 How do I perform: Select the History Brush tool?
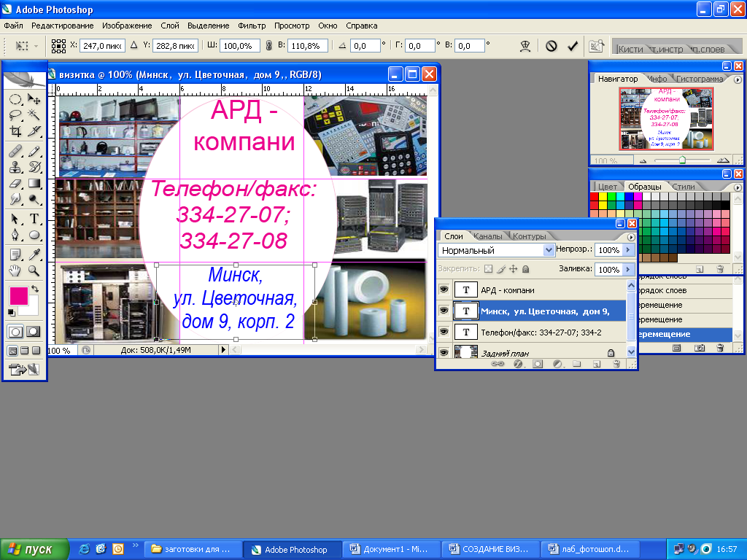coord(34,167)
